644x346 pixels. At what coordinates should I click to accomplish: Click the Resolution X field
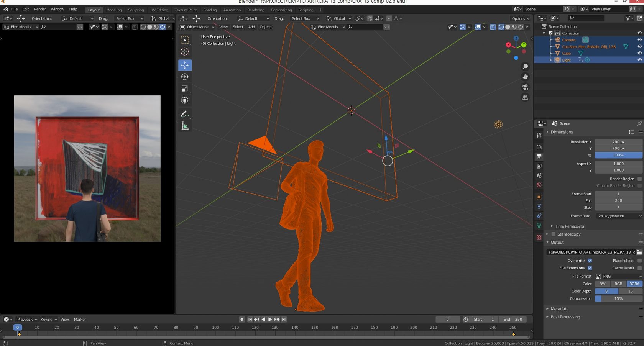point(618,142)
